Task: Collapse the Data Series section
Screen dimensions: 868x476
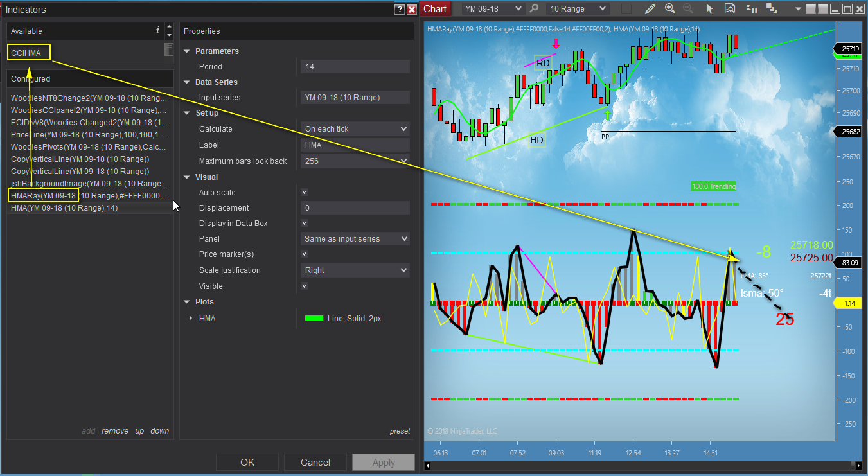Action: 187,82
